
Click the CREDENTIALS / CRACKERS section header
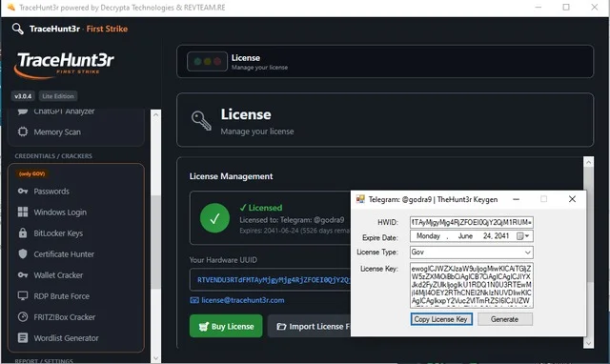pos(53,156)
